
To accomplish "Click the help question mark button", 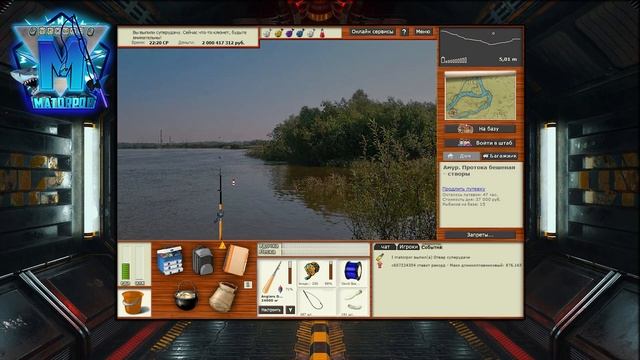I will [x=404, y=31].
